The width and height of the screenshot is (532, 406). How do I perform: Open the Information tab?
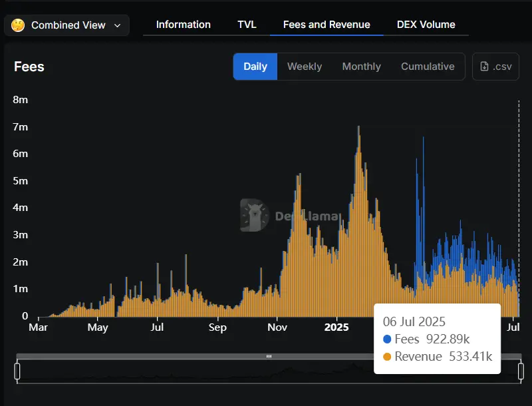pos(183,25)
